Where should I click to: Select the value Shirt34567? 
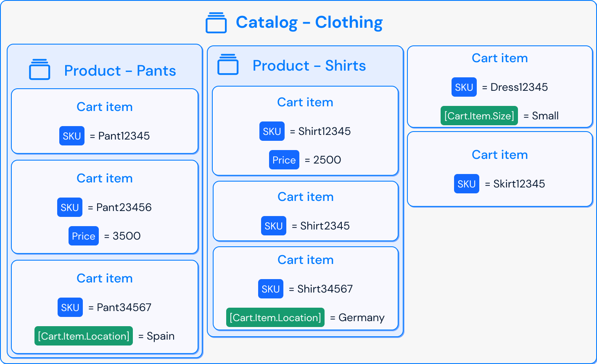[x=325, y=289]
